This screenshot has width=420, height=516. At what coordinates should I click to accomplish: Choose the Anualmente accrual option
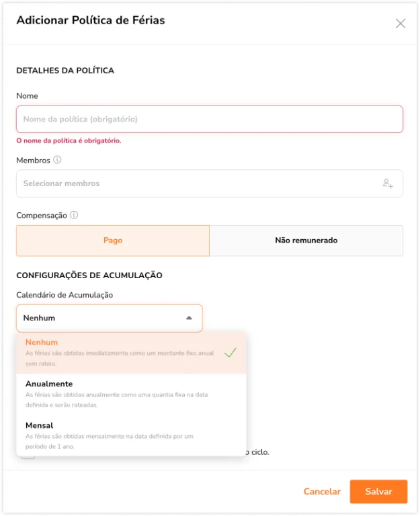131,394
